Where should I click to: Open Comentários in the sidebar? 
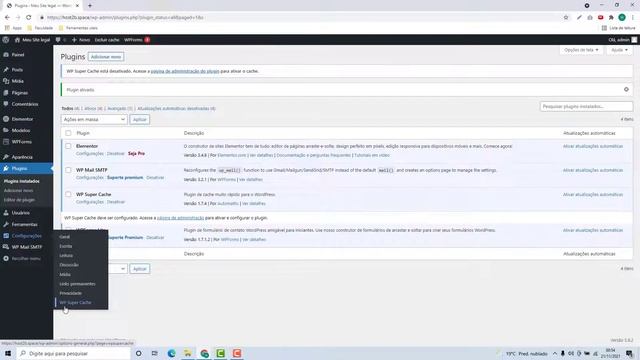coord(25,104)
